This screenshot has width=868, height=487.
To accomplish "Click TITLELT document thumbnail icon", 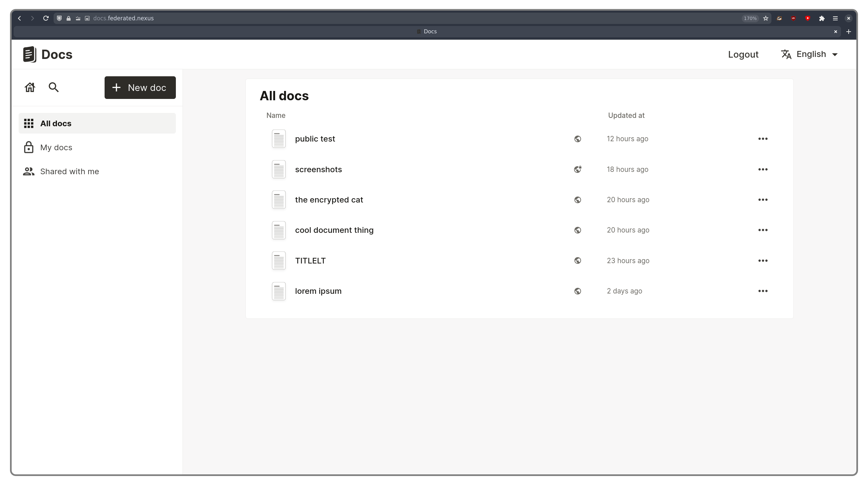I will [279, 261].
